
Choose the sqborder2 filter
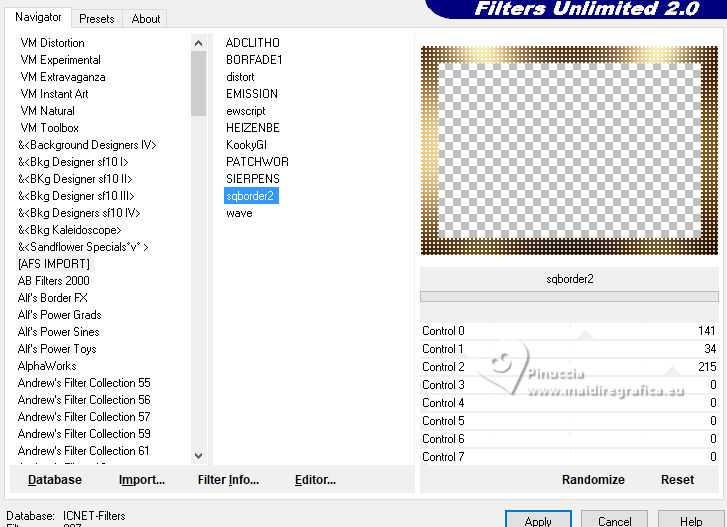coord(251,196)
